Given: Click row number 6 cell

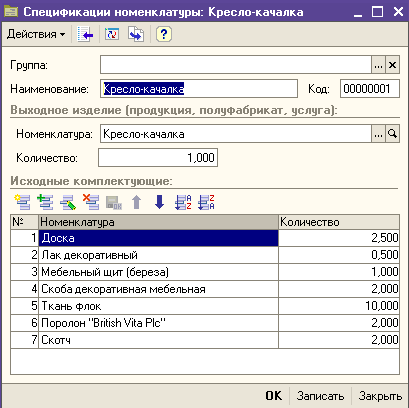Looking at the screenshot, I should coord(24,323).
